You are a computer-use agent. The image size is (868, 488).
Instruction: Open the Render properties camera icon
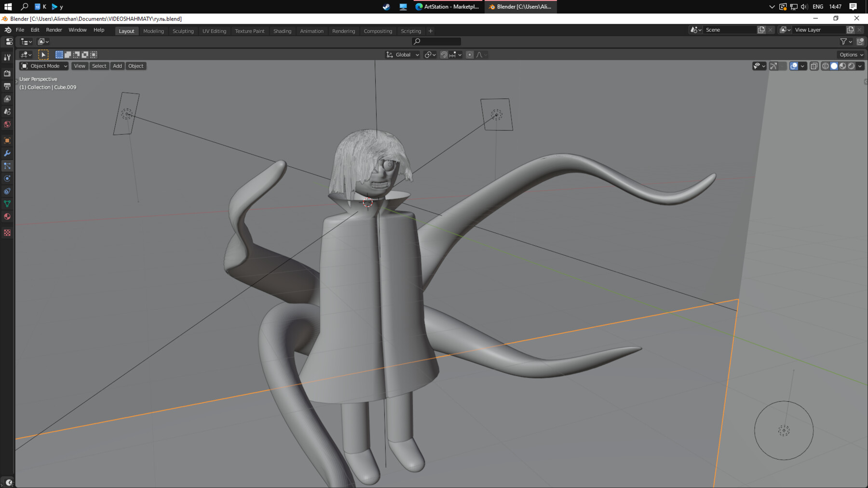click(7, 73)
